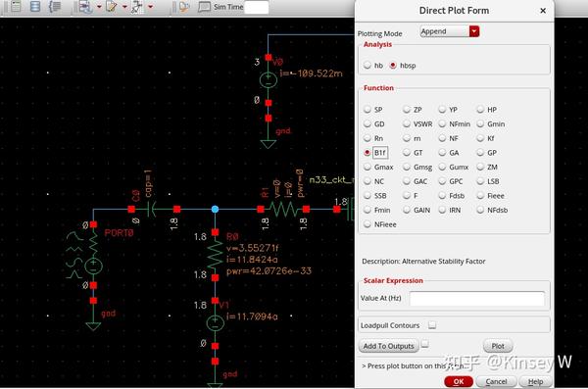Click the list-form toolbar icon at far left
Viewport: 588px width, 389px height.
tap(16, 7)
